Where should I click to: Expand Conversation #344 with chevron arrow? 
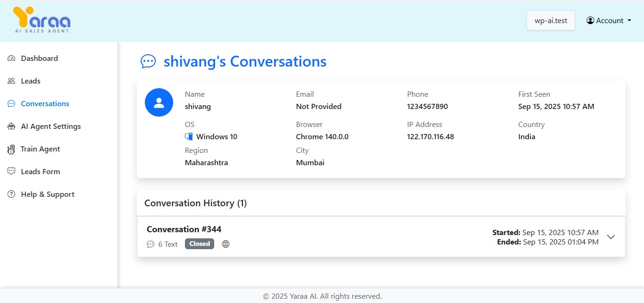coord(611,237)
